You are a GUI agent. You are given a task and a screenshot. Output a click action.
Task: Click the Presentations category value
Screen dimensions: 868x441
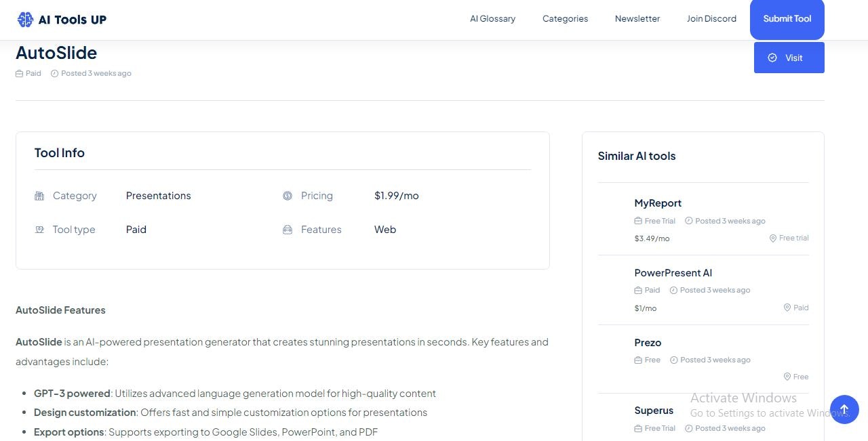pos(159,196)
